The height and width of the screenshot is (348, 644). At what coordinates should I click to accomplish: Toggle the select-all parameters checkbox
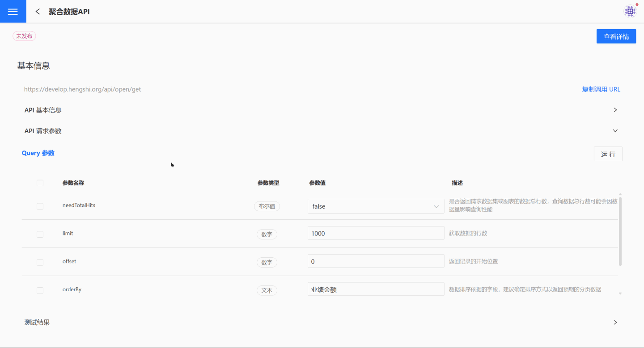(40, 183)
